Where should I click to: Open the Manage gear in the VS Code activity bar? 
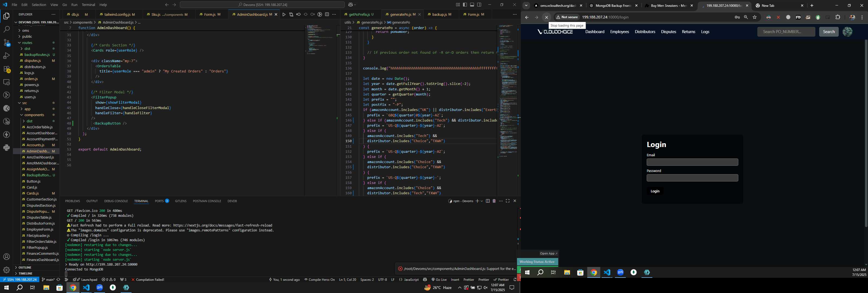[x=7, y=270]
